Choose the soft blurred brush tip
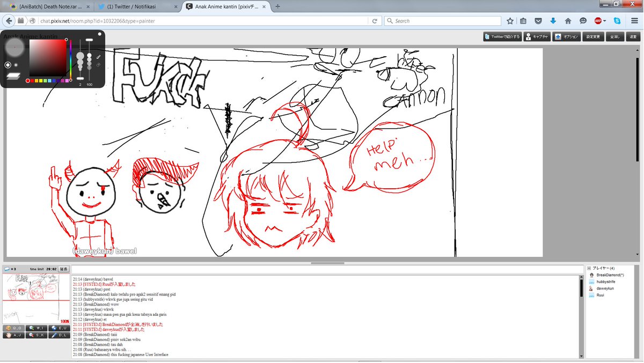The width and height of the screenshot is (644, 363). coord(16,65)
